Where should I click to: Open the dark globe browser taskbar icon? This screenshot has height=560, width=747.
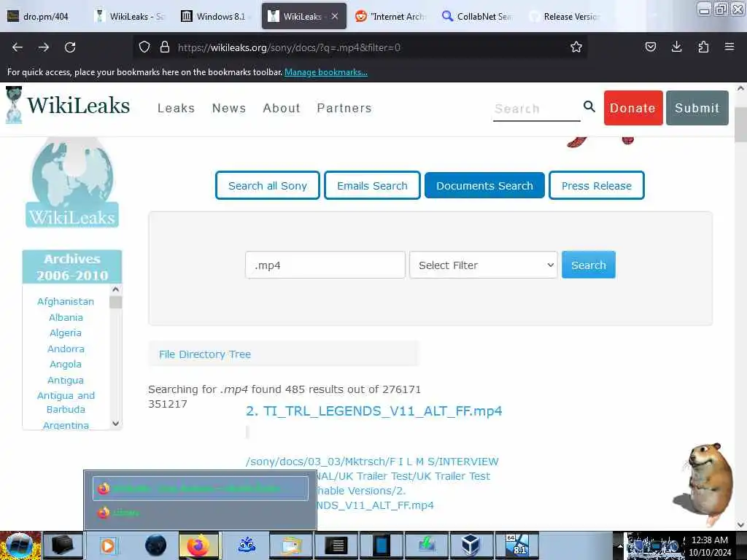click(156, 545)
